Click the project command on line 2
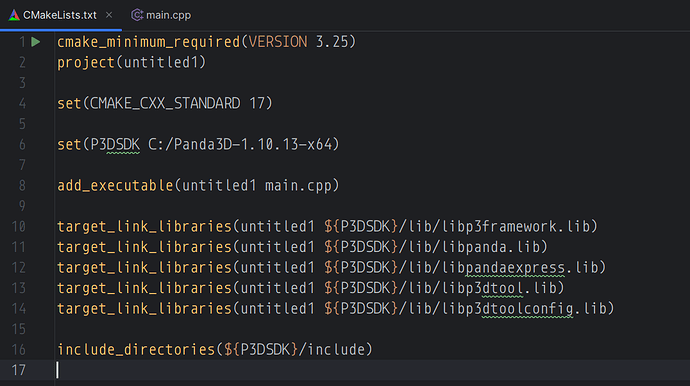The width and height of the screenshot is (690, 386). click(x=86, y=62)
